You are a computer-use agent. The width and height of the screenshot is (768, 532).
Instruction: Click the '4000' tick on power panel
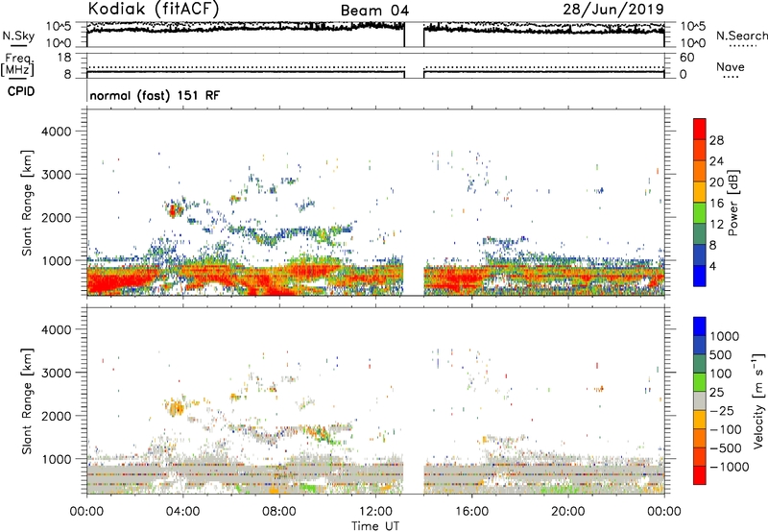[57, 132]
